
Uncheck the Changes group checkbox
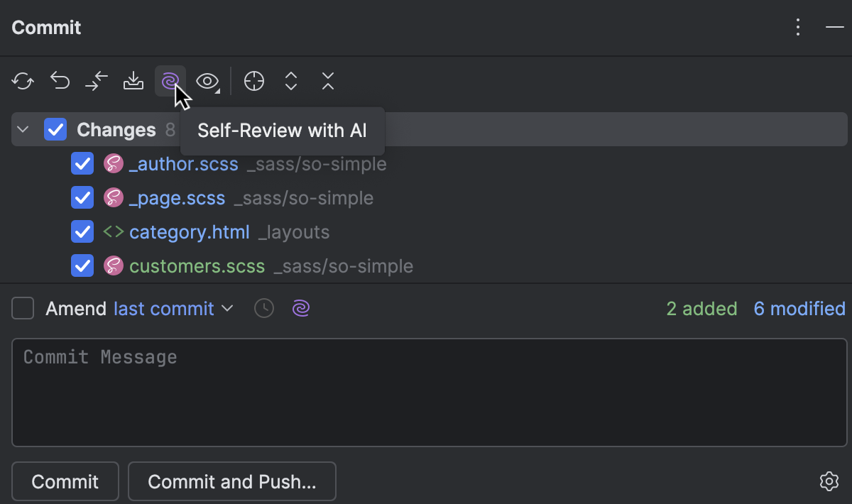coord(55,130)
